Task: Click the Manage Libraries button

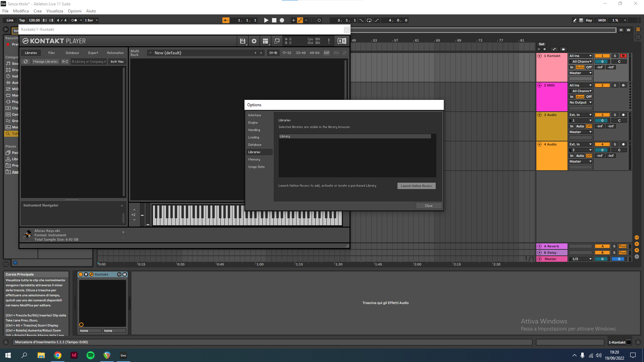Action: pyautogui.click(x=45, y=62)
